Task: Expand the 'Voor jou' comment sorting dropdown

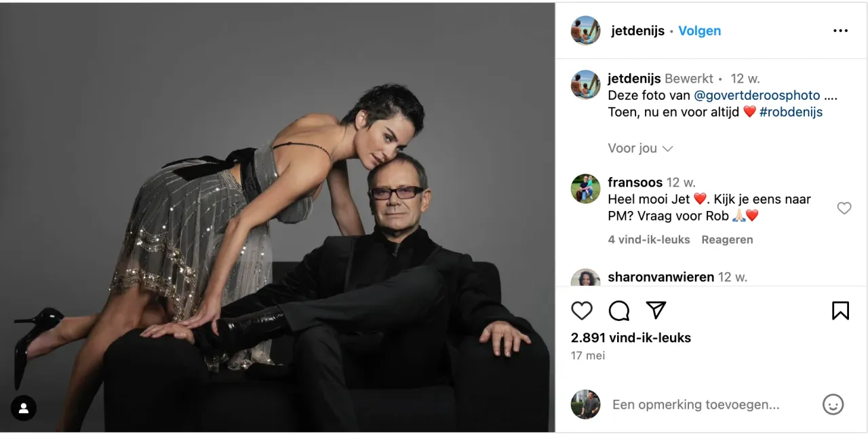Action: pyautogui.click(x=640, y=148)
